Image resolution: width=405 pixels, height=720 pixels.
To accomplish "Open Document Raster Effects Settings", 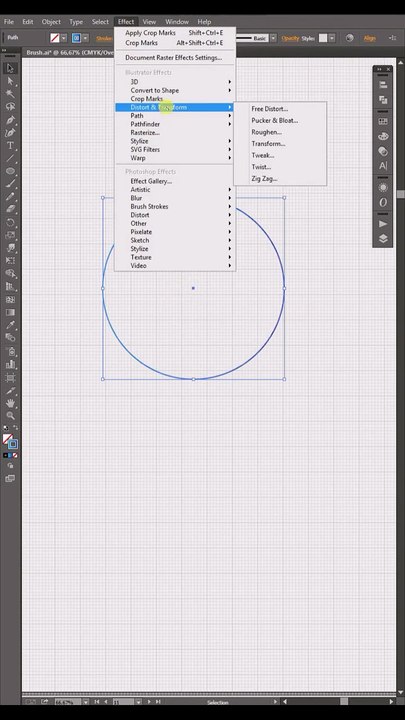I will pyautogui.click(x=175, y=58).
